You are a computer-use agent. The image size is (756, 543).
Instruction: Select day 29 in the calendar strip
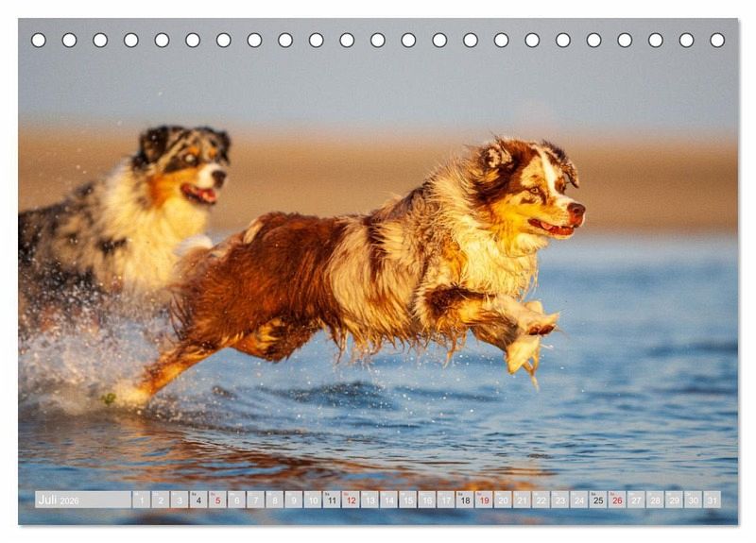pos(675,500)
